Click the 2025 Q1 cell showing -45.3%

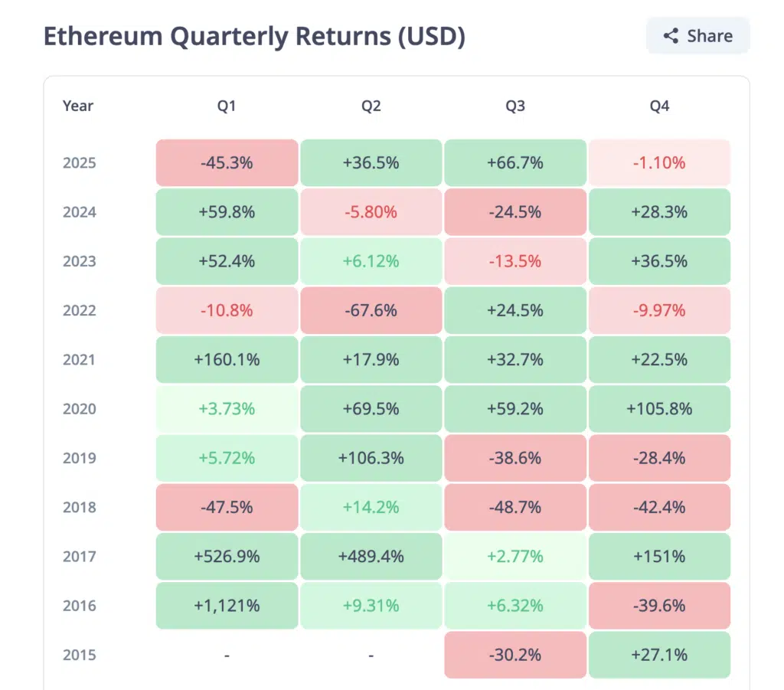coord(227,163)
